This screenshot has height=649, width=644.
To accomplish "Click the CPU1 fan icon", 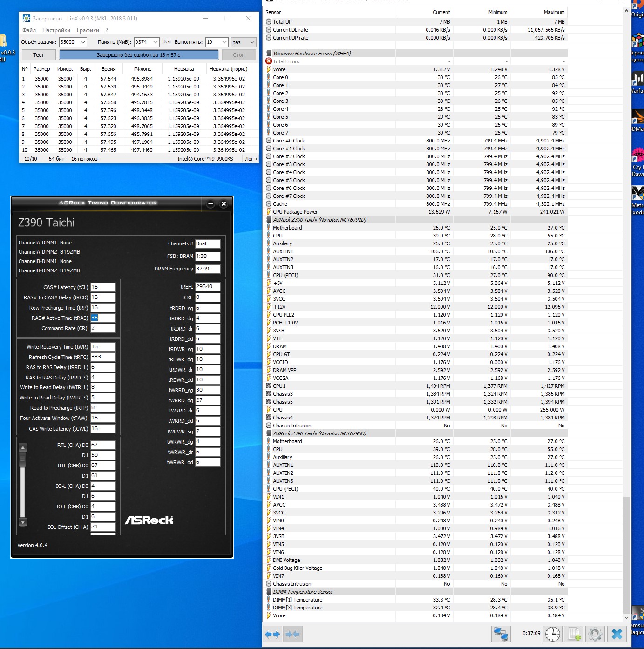I will click(269, 386).
